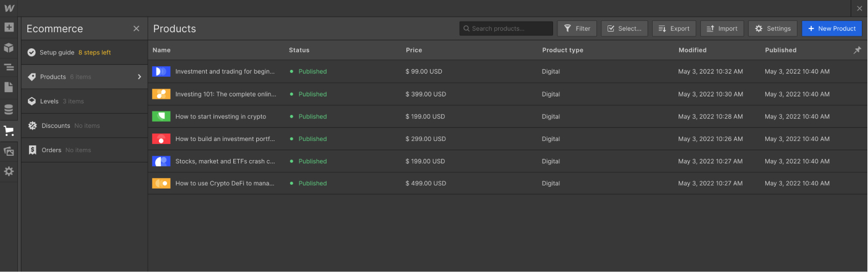Click the New Product button
Image resolution: width=868 pixels, height=272 pixels.
(831, 28)
